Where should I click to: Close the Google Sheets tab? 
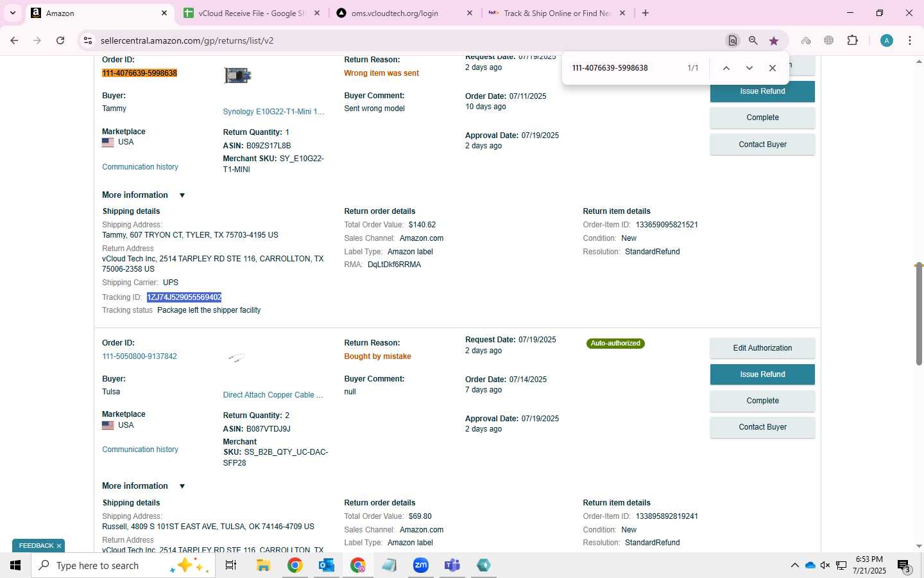point(317,13)
